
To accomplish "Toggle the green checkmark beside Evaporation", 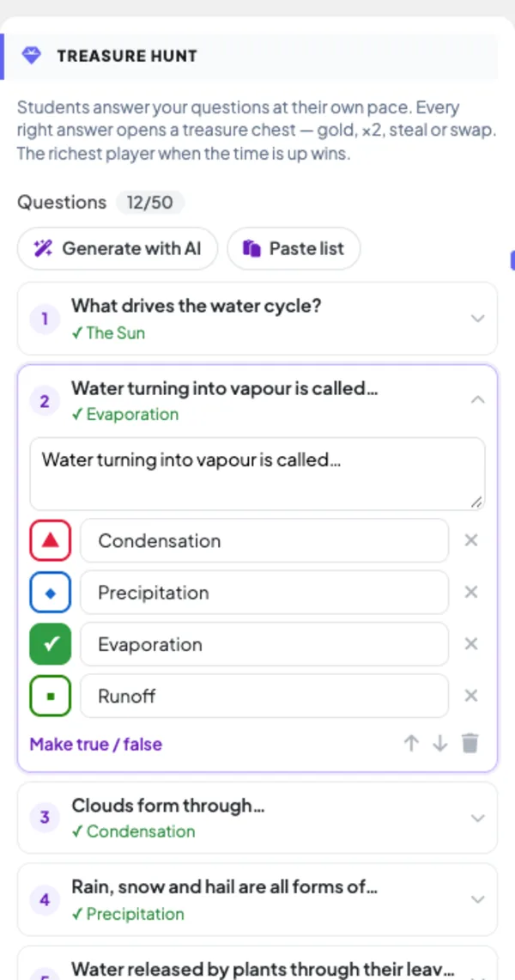I will point(51,644).
